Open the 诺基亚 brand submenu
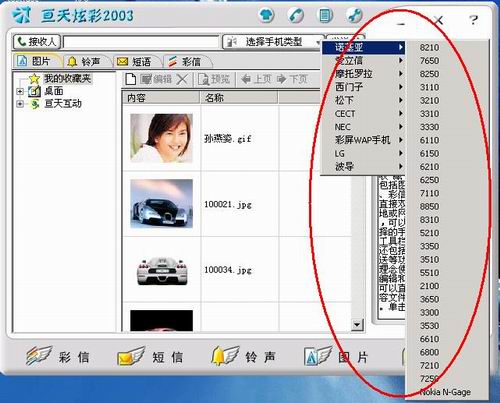The image size is (500, 403). (363, 47)
